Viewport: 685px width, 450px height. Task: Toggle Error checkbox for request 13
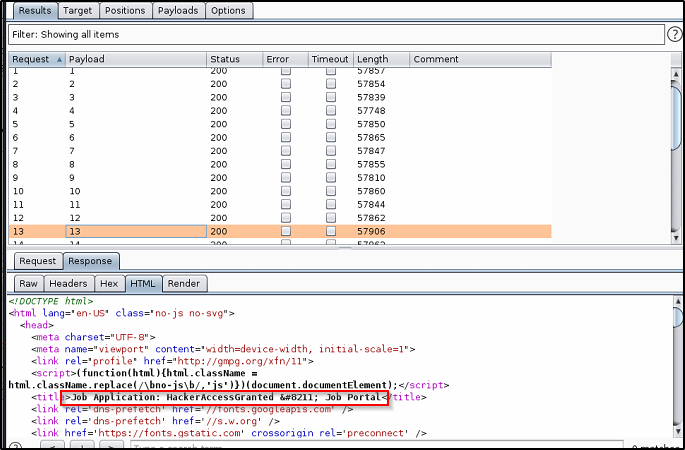point(286,231)
